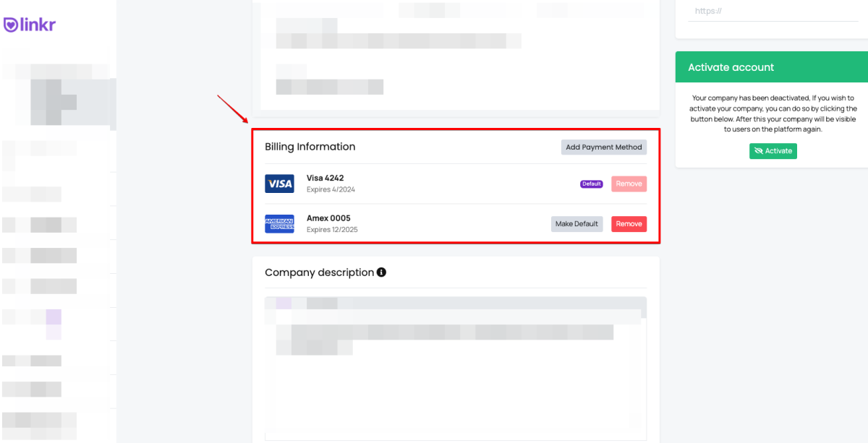Click the linkr wordmark text
The width and height of the screenshot is (868, 443).
(38, 25)
